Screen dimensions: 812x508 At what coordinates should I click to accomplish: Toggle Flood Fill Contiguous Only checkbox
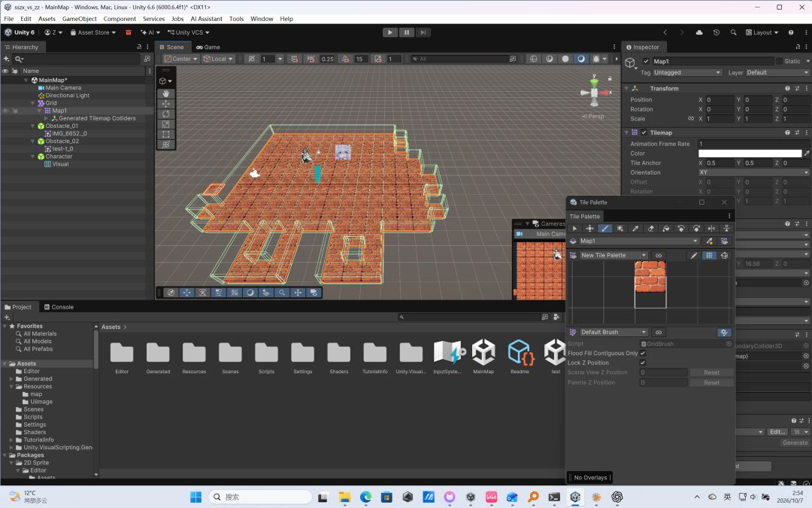click(x=643, y=354)
